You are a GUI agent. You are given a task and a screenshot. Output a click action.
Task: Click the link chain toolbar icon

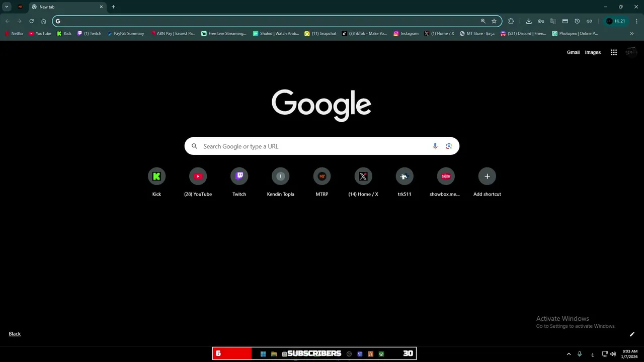(x=589, y=21)
